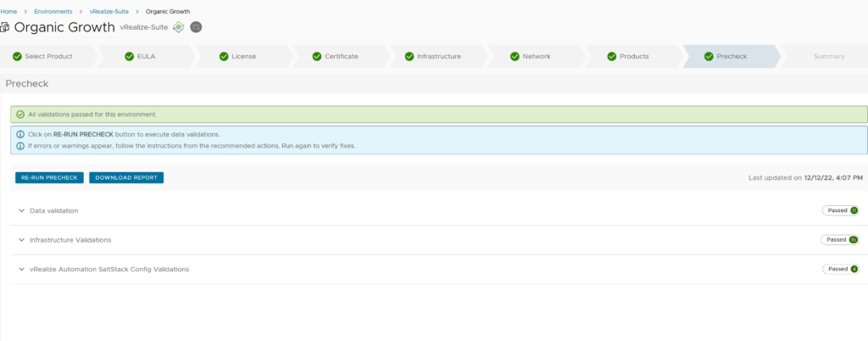Click the vRealize-Suite diamond product icon
868x341 pixels.
[178, 27]
